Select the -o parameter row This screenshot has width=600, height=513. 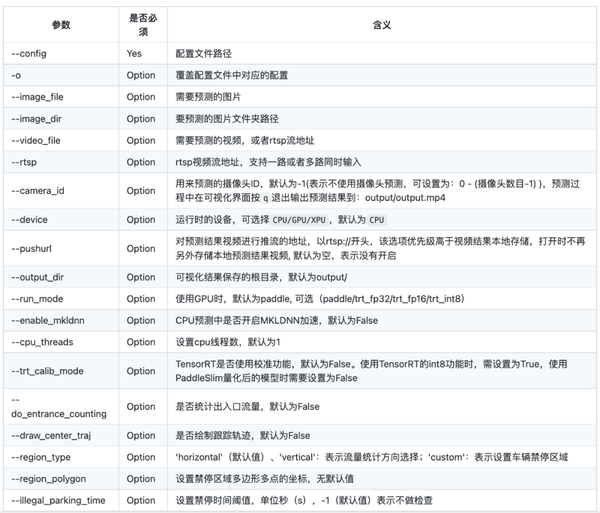click(300, 75)
